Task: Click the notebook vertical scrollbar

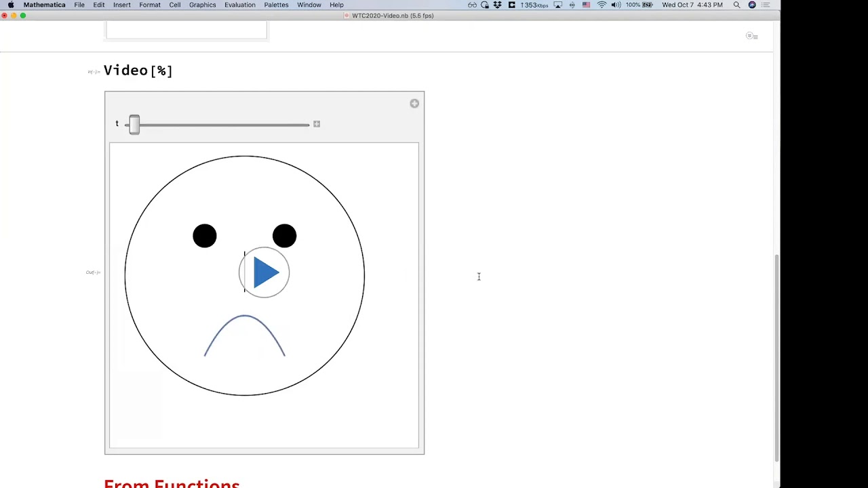Action: coord(777,357)
